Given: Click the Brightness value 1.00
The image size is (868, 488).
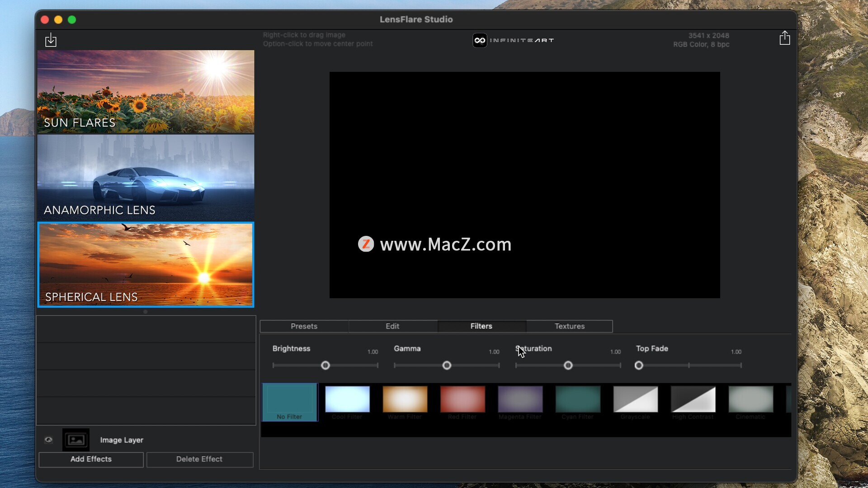Looking at the screenshot, I should pyautogui.click(x=373, y=352).
